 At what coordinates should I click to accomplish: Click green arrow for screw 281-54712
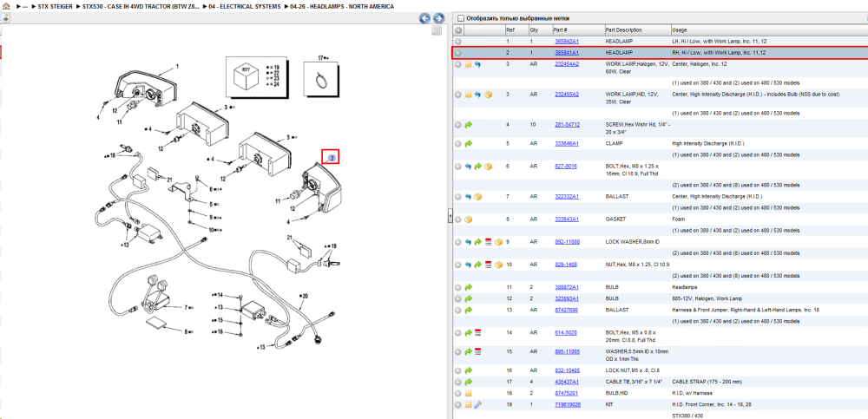pyautogui.click(x=469, y=125)
